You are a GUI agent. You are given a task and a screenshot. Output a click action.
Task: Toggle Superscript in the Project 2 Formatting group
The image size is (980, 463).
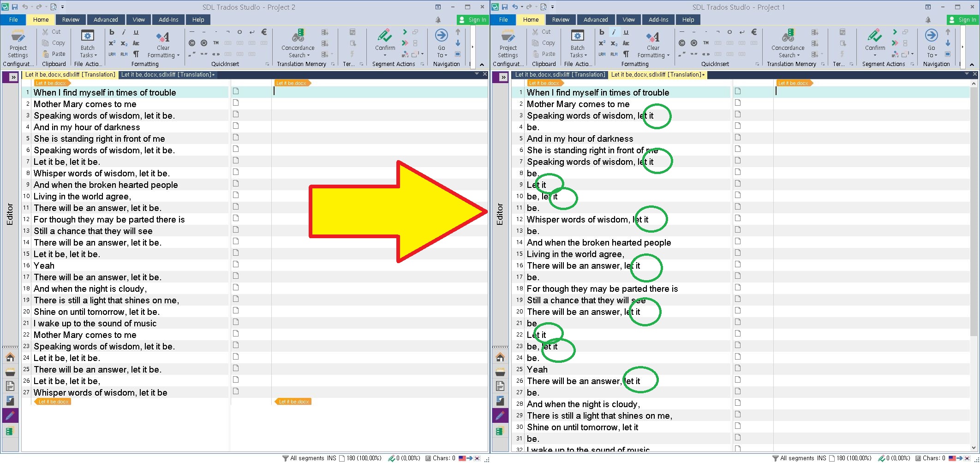pyautogui.click(x=112, y=43)
